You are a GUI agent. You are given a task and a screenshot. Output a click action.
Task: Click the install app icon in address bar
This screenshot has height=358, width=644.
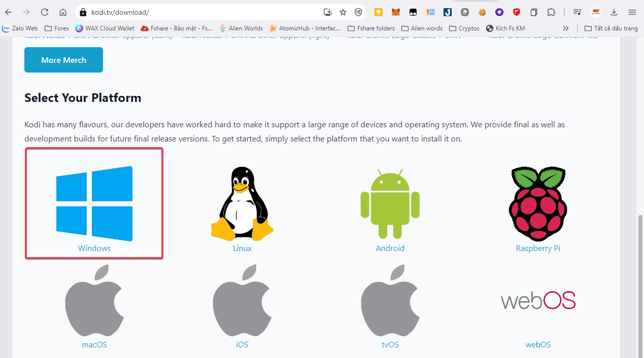[327, 12]
